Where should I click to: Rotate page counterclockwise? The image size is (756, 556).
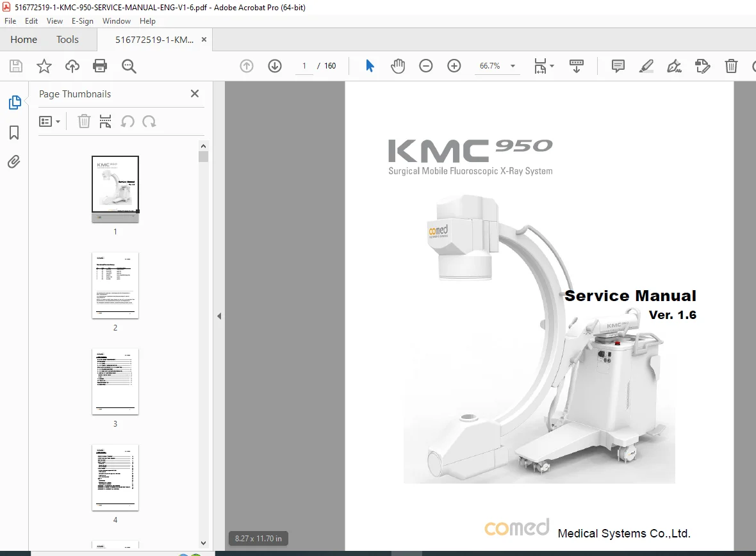(x=127, y=122)
